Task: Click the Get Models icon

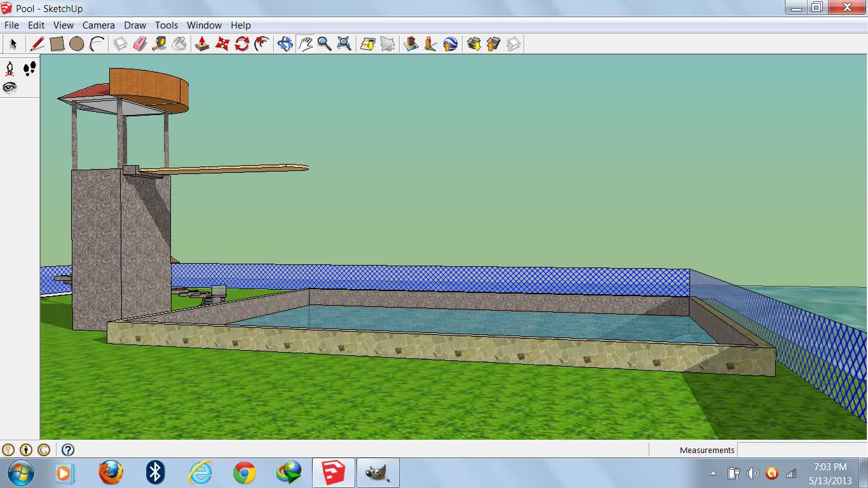Action: [x=474, y=44]
